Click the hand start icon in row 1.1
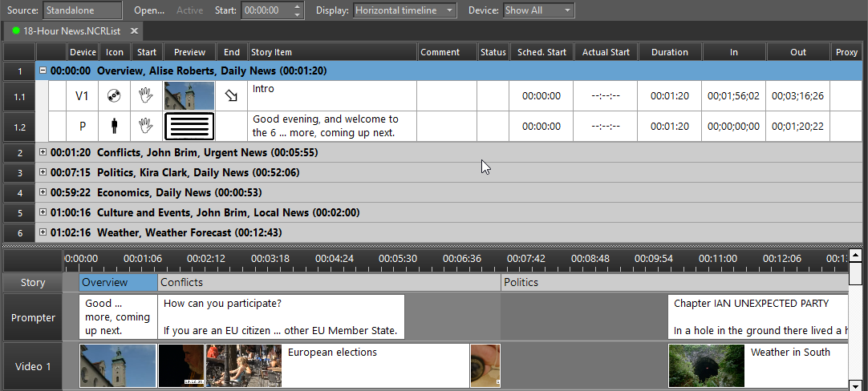868x391 pixels. [x=146, y=96]
